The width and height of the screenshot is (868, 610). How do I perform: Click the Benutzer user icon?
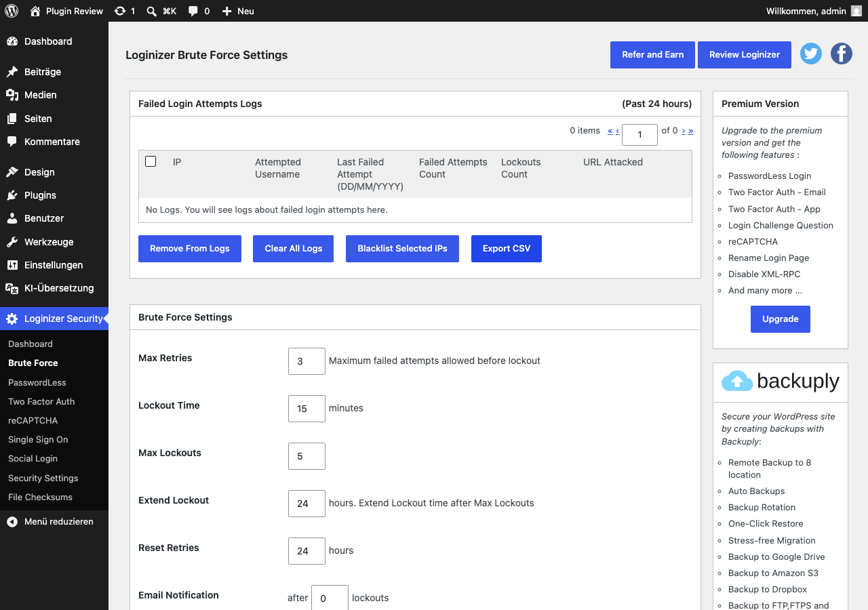pyautogui.click(x=12, y=218)
